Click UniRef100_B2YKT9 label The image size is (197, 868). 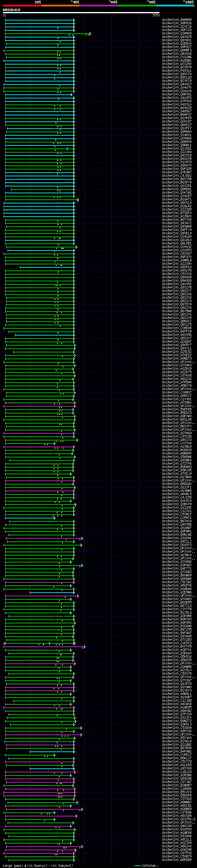click(177, 81)
